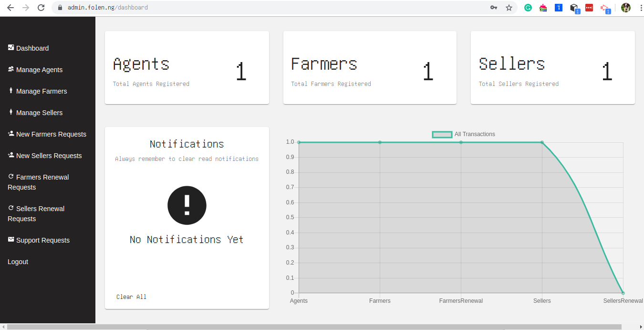Click the Dashboard chart icon in sidebar

(x=11, y=47)
